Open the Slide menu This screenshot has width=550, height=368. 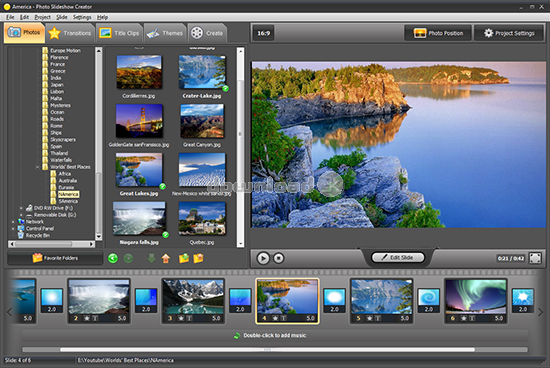61,17
